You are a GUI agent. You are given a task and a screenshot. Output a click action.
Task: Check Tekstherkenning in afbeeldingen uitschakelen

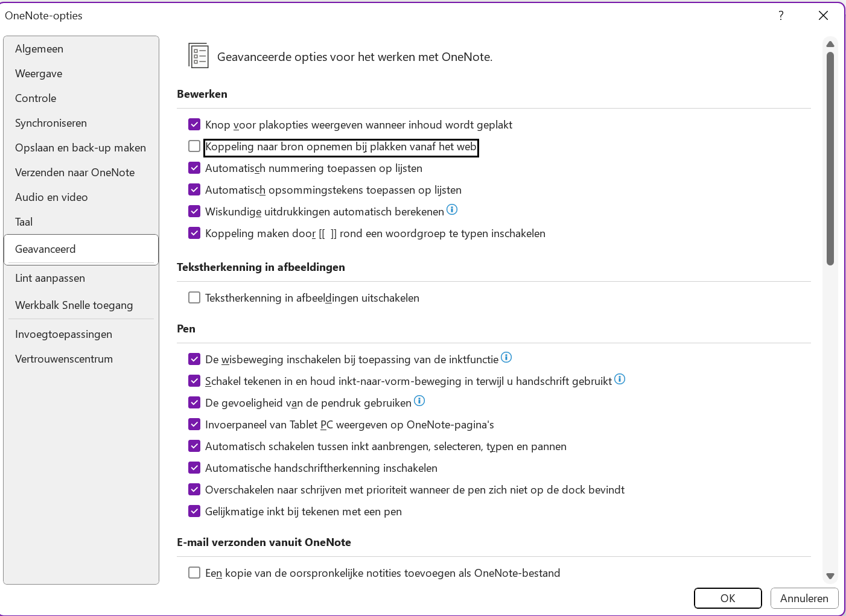[194, 297]
